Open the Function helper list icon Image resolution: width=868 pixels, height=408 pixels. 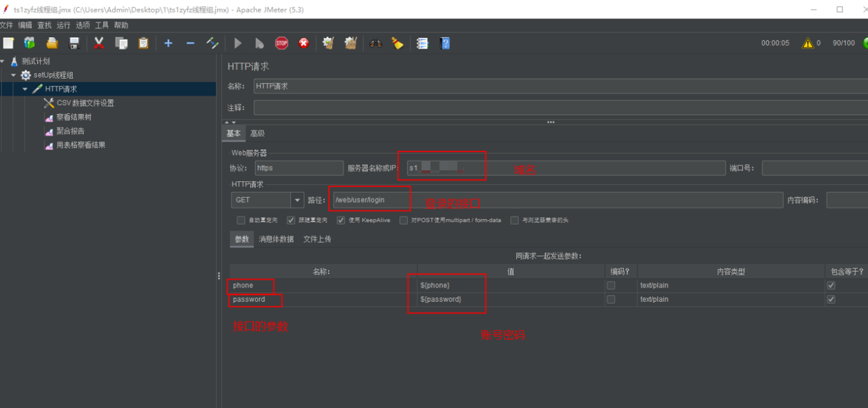click(422, 43)
